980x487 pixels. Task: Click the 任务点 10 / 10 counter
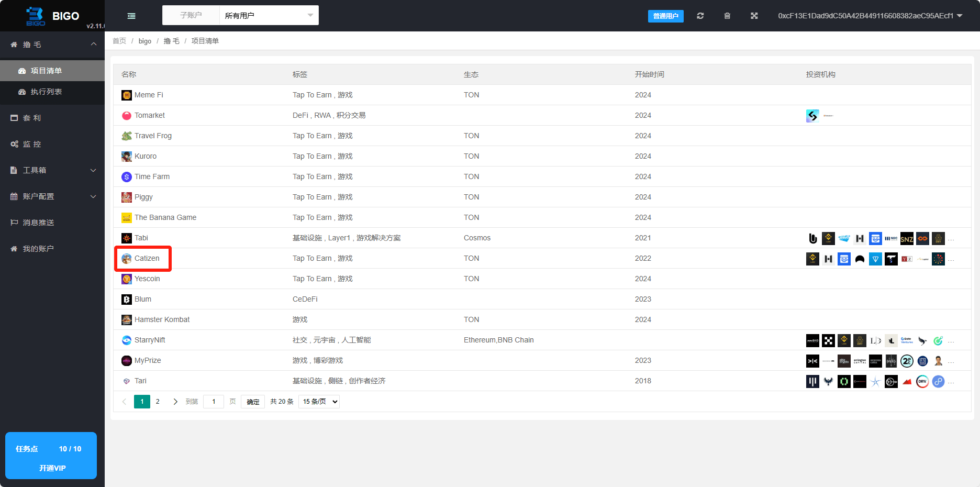click(x=49, y=449)
